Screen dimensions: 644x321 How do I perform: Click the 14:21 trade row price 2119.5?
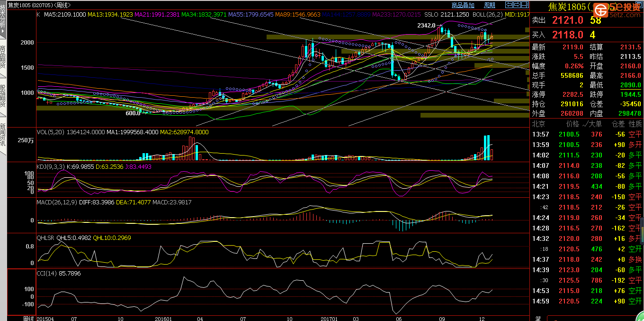point(569,186)
